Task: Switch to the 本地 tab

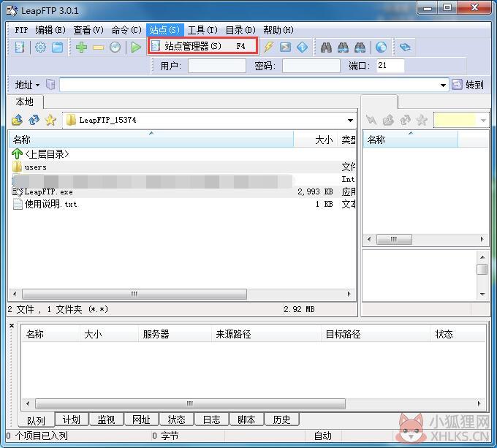Action: pos(25,102)
